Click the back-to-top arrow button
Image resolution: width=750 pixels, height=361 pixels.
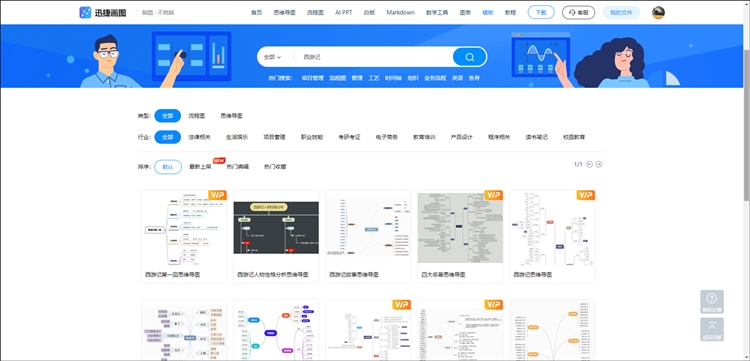(712, 329)
